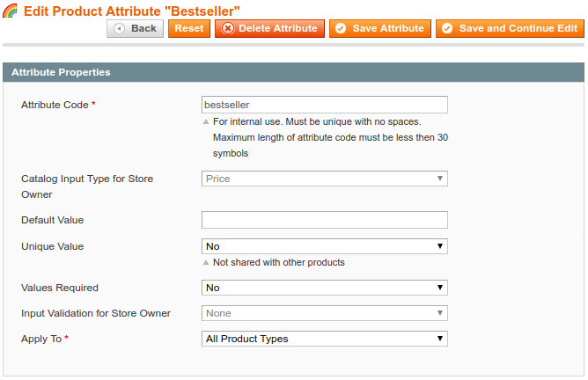Click the 'Attribute Code' field label
The width and height of the screenshot is (588, 380).
point(55,105)
